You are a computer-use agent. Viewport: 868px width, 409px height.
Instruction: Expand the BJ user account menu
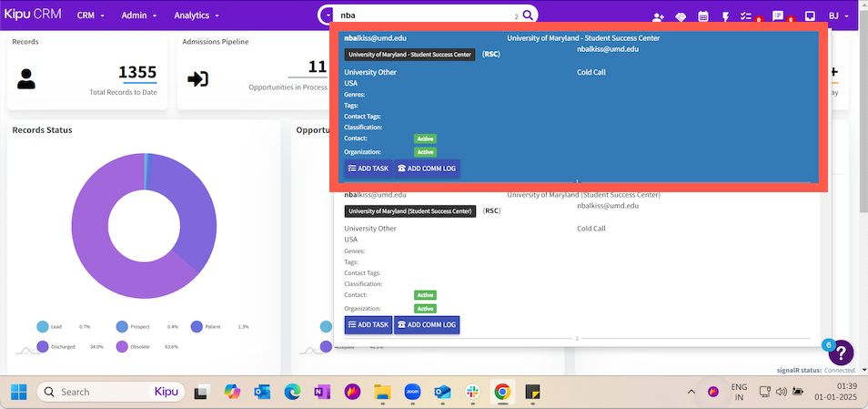tap(839, 16)
